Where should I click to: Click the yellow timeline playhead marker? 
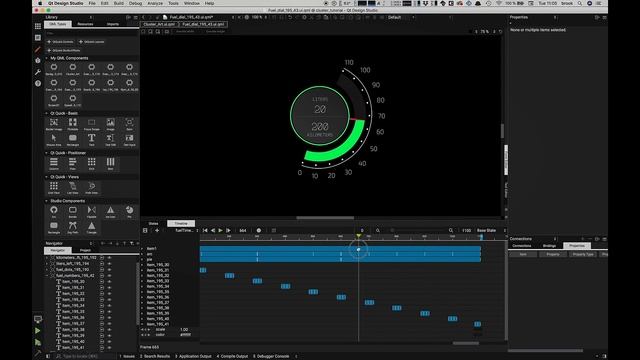click(358, 236)
